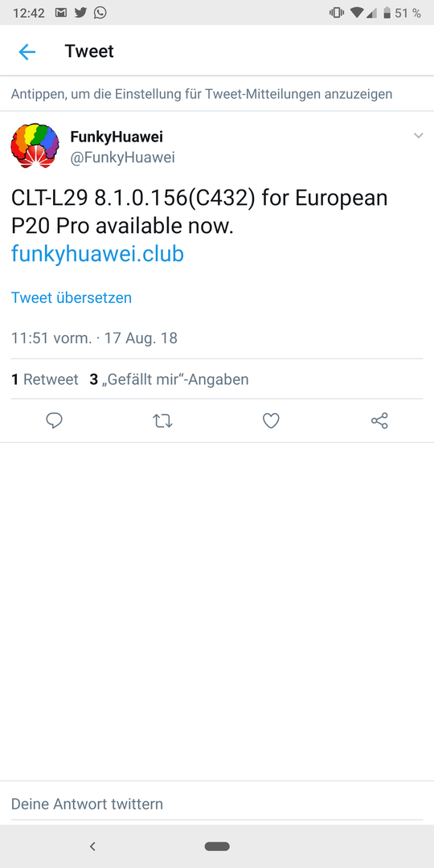Open the WhatsApp notification status icon
Screen dimensions: 434x868
pos(100,13)
